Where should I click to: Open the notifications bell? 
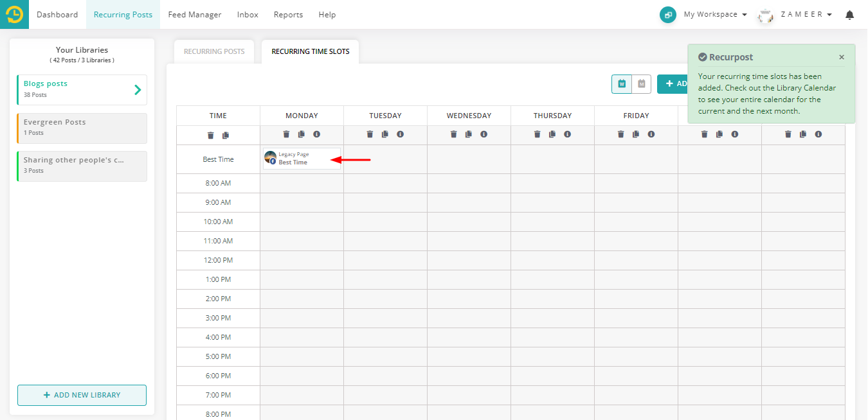click(849, 15)
